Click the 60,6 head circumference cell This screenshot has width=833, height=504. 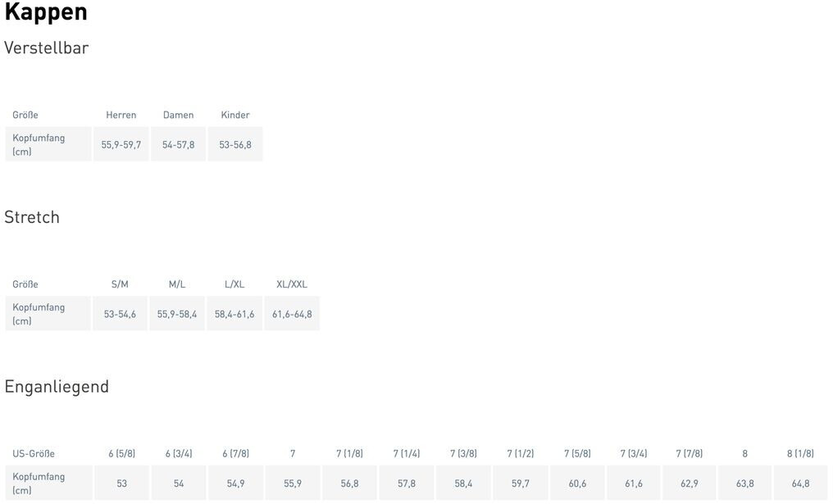tap(577, 484)
